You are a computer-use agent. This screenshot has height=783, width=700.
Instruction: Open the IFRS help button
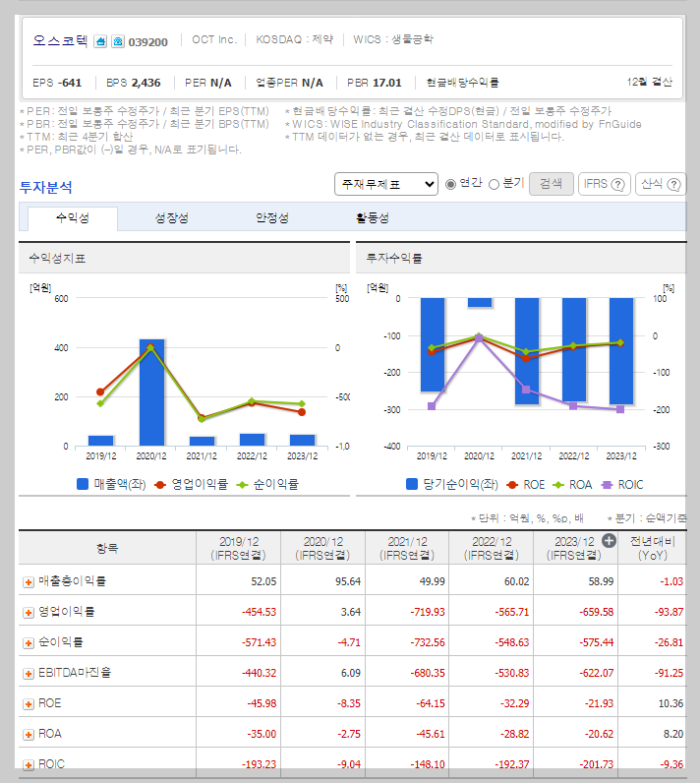(605, 184)
